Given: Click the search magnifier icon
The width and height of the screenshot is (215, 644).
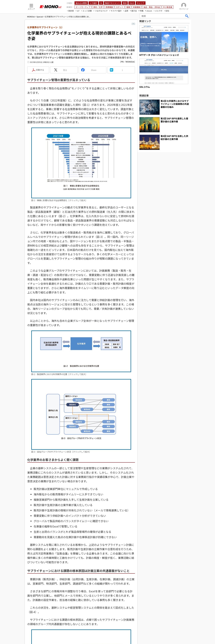Looking at the screenshot, I should [x=187, y=16].
